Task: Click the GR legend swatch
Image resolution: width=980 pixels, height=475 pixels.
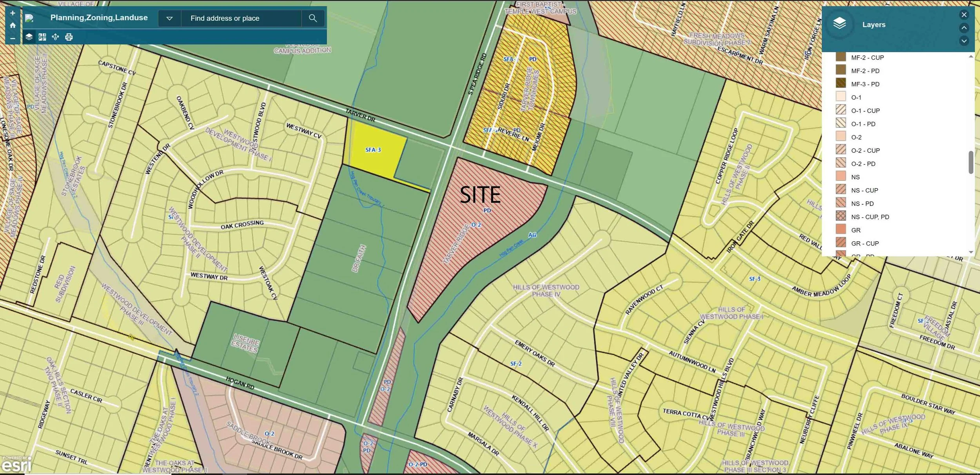Action: pos(840,229)
